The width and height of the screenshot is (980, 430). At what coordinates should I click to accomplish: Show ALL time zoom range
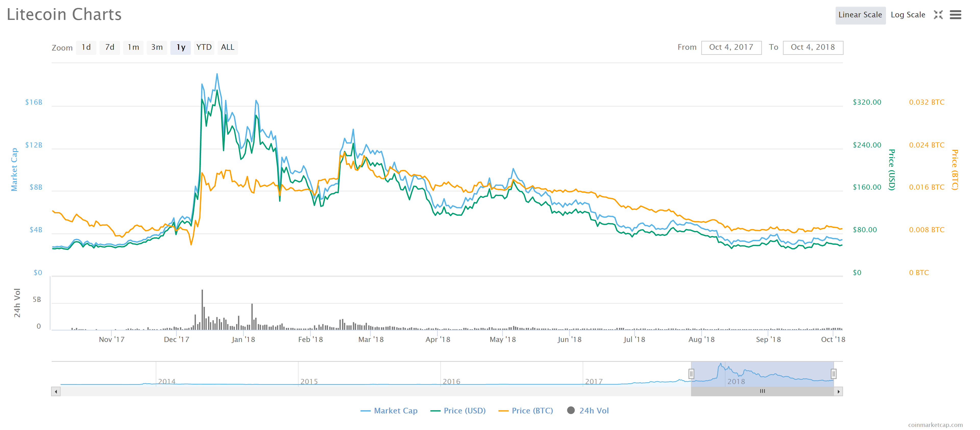[x=227, y=47]
